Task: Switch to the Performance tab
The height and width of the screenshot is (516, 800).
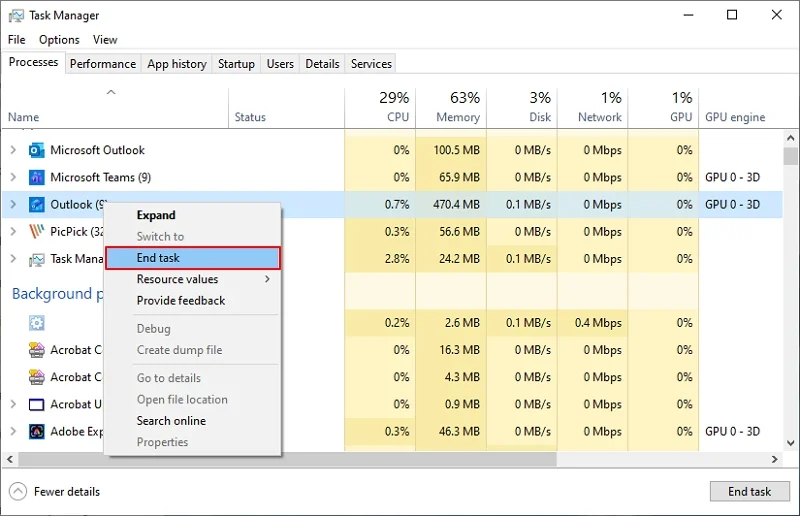Action: pyautogui.click(x=103, y=64)
